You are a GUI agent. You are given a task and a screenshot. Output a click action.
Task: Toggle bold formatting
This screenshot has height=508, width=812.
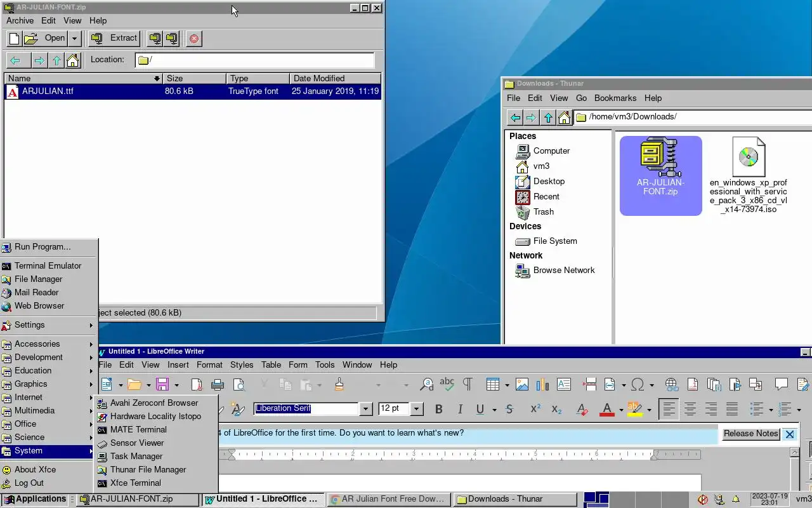[x=438, y=410]
